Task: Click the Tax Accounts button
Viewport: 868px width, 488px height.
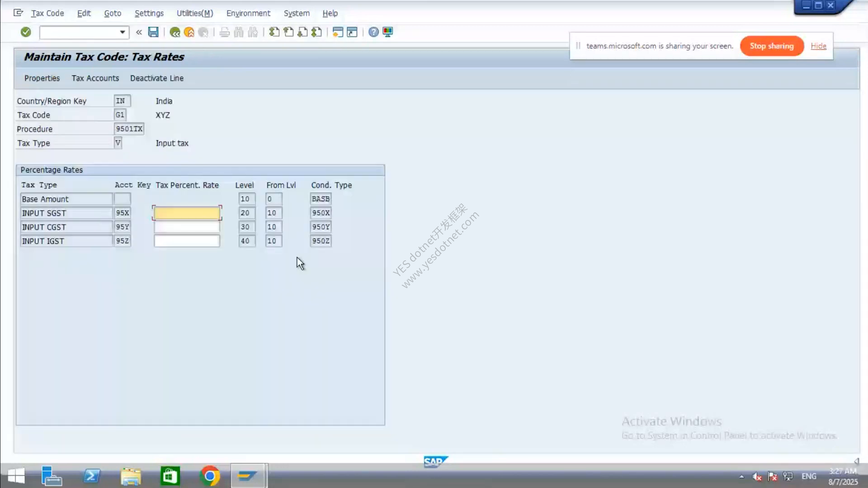Action: click(x=95, y=78)
